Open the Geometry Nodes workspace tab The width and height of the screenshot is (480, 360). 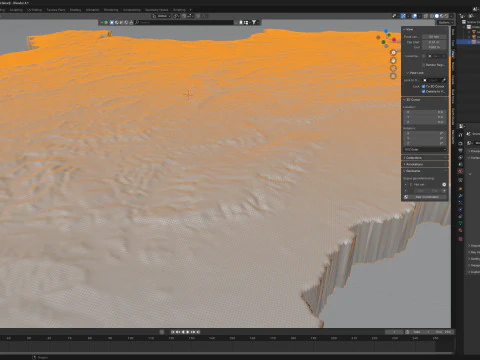pyautogui.click(x=157, y=10)
